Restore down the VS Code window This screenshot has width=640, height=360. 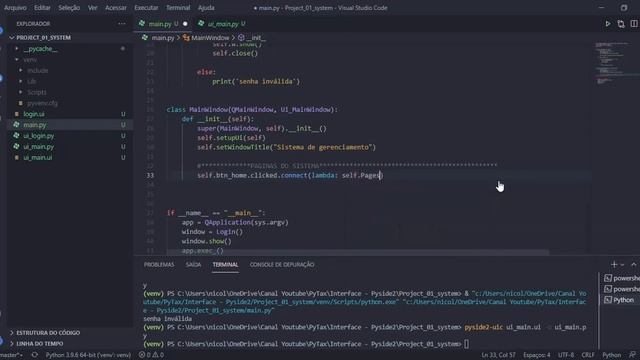coord(624,8)
